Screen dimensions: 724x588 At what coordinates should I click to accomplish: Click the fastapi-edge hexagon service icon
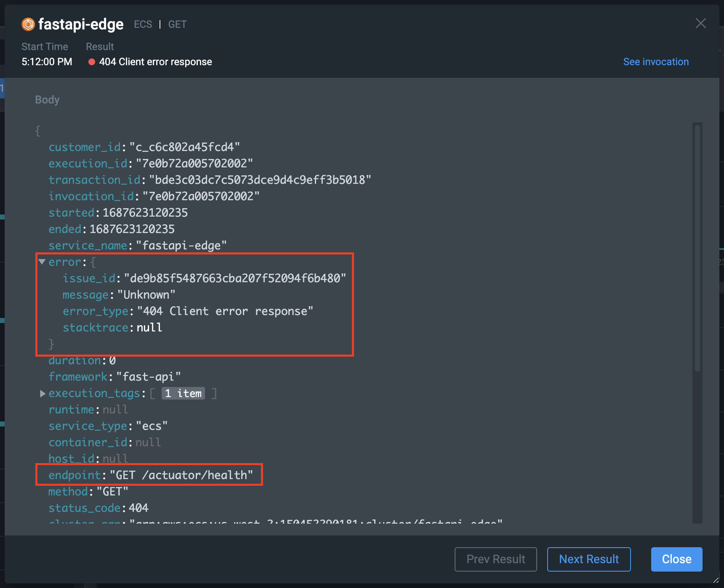tap(28, 24)
